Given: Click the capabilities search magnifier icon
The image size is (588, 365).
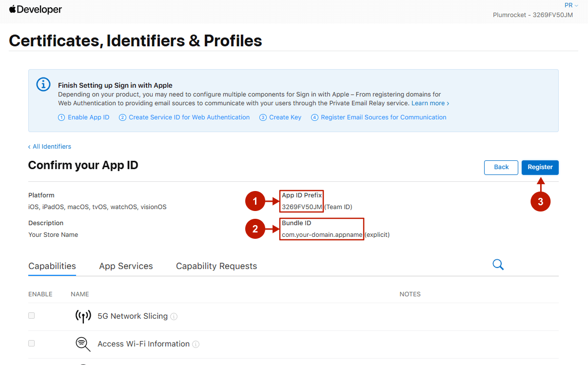Looking at the screenshot, I should (x=498, y=265).
